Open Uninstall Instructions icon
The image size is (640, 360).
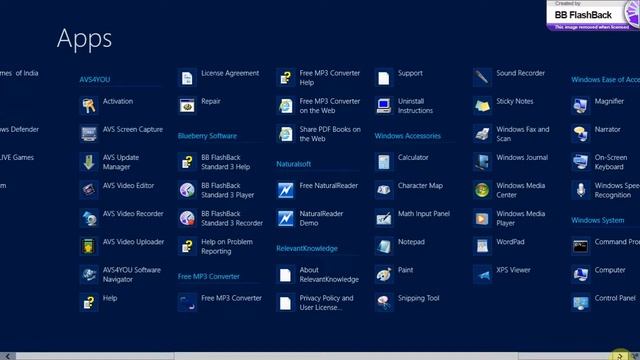pyautogui.click(x=384, y=106)
